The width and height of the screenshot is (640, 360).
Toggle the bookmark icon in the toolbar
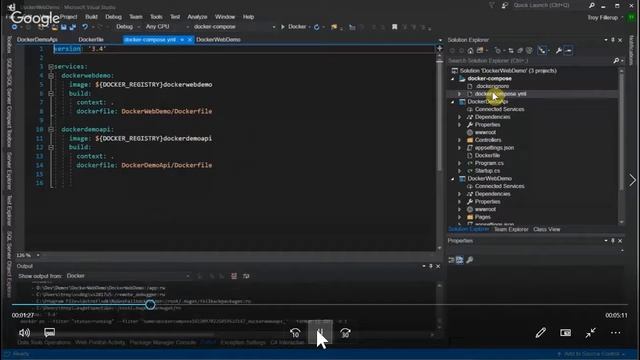click(x=394, y=27)
